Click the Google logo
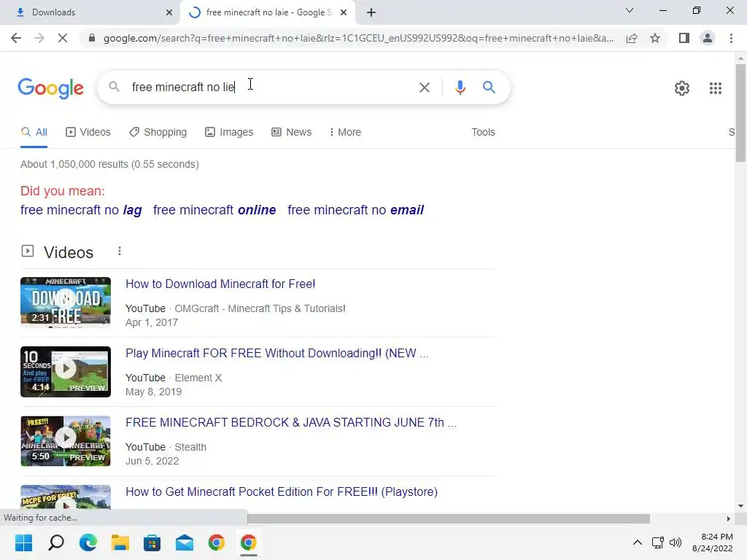The image size is (747, 560). click(50, 88)
